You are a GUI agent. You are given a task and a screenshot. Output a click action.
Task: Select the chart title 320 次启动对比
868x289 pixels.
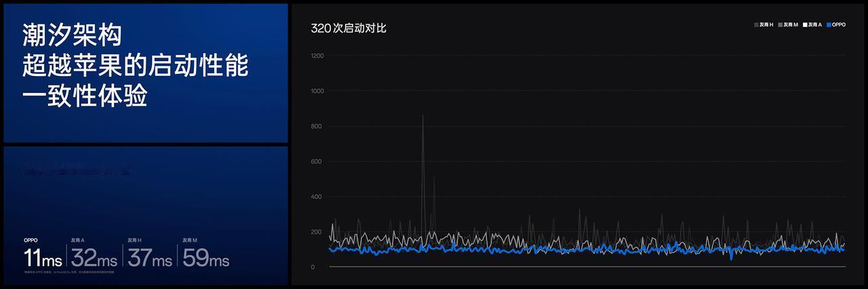[x=349, y=28]
